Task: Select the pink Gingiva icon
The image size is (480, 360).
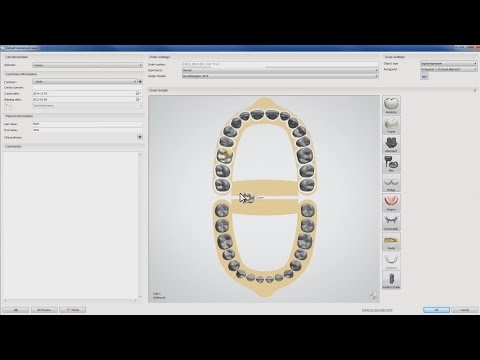Action: [x=391, y=203]
